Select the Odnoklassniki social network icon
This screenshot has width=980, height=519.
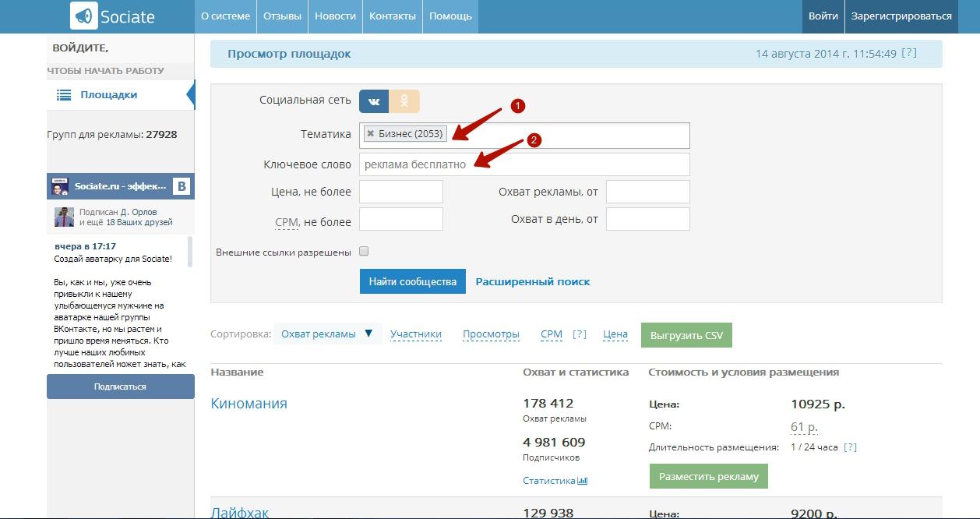(404, 101)
